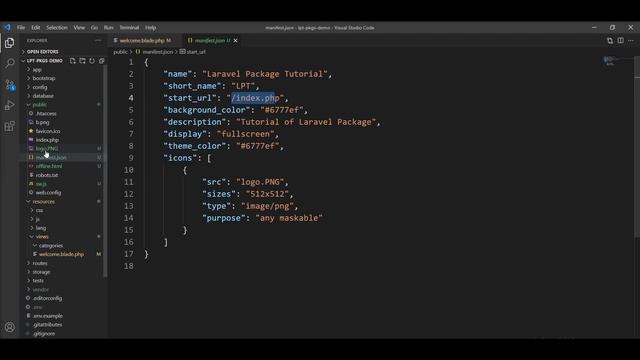Open the Accounts menu icon
This screenshot has width=640, height=360.
9,327
